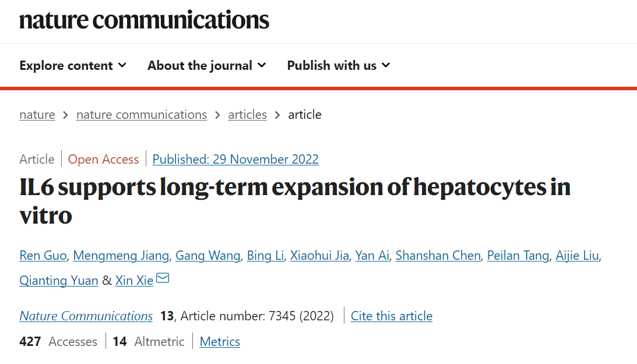Open the About the journal dropdown
Viewport: 637px width, 364px height.
[207, 65]
